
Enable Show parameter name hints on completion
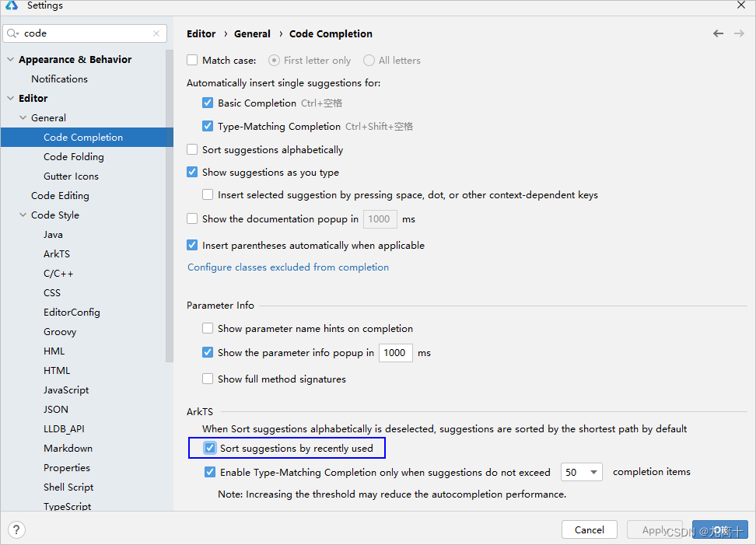208,328
